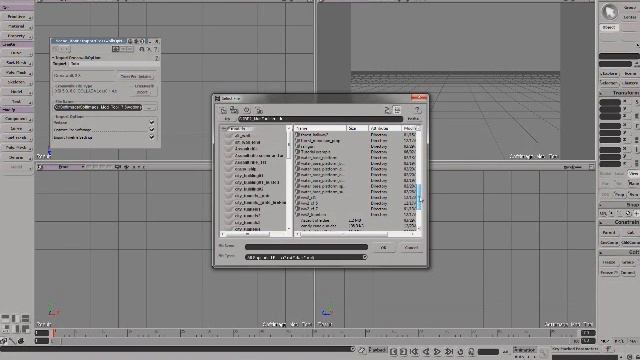
Task: Open the Property menu in left panel
Action: click(x=17, y=36)
